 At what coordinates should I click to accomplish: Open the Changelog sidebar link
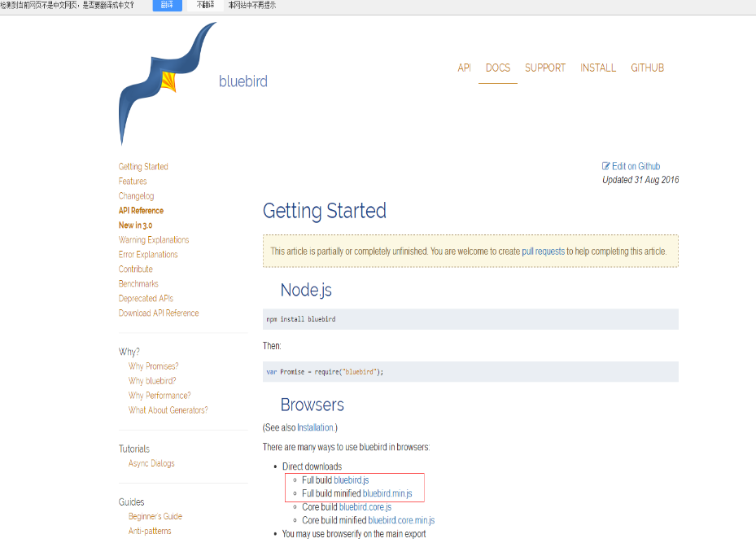137,195
